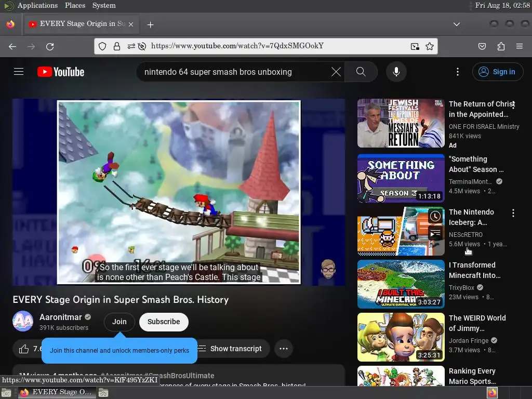532x399 pixels.
Task: Open the Pocket save icon
Action: pos(482,46)
